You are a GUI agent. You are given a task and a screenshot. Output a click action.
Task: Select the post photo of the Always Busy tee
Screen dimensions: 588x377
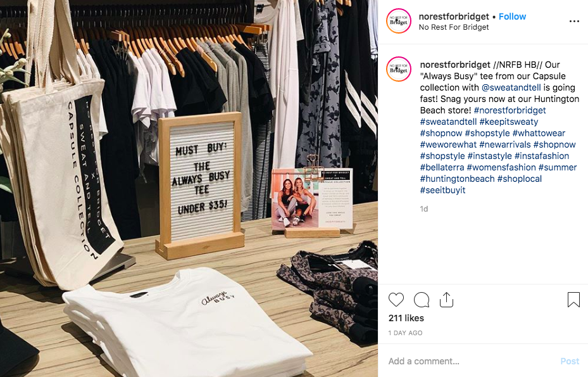[189, 189]
